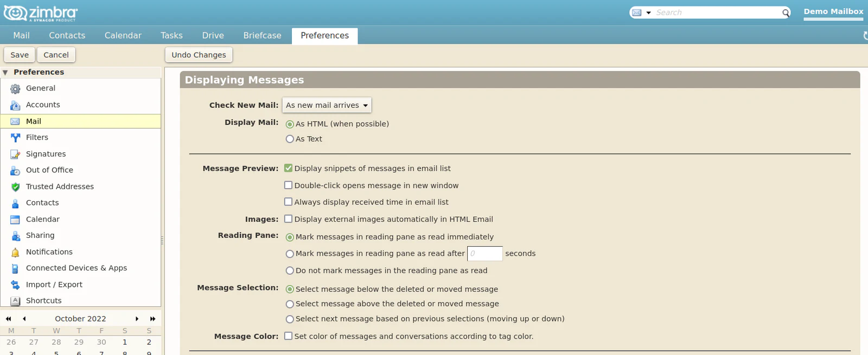Switch to the Contacts tab
The image size is (868, 355).
67,36
